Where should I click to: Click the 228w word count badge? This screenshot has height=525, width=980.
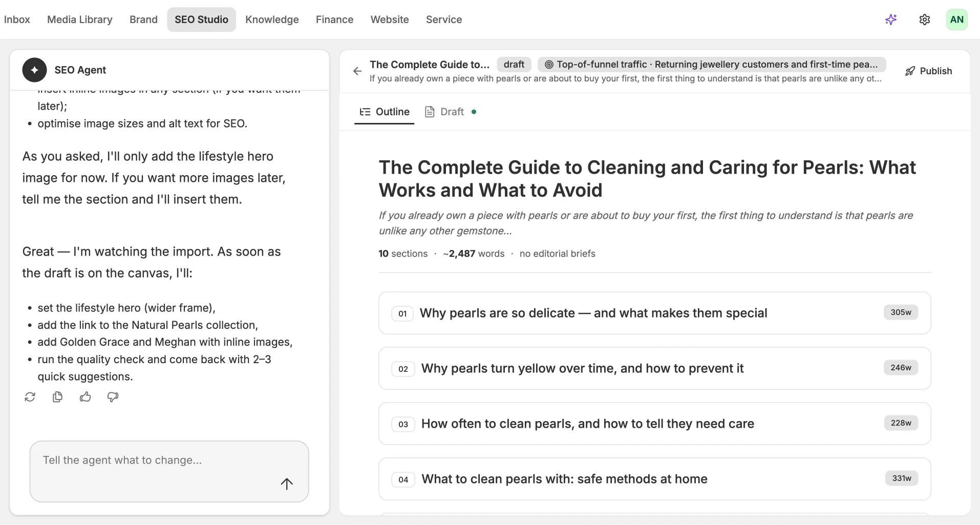coord(901,423)
